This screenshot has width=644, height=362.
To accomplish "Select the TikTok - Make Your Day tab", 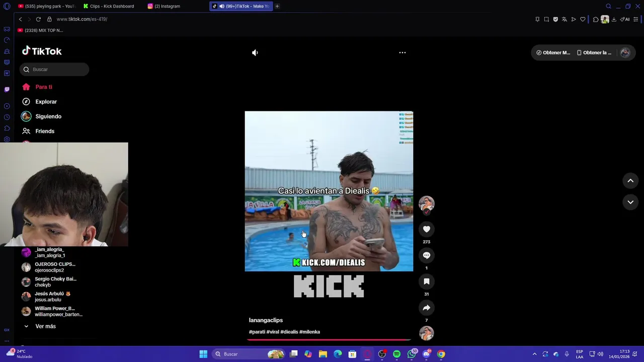I will click(242, 6).
